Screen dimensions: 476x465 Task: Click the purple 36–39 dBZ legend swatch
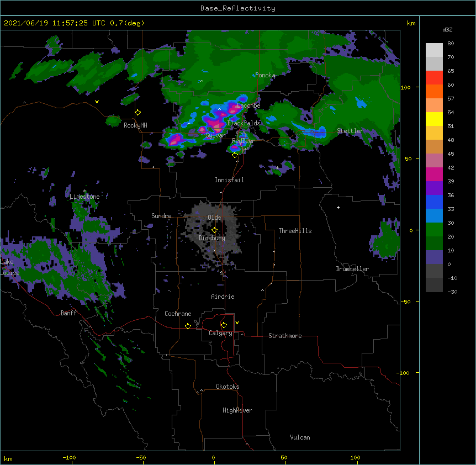click(434, 188)
